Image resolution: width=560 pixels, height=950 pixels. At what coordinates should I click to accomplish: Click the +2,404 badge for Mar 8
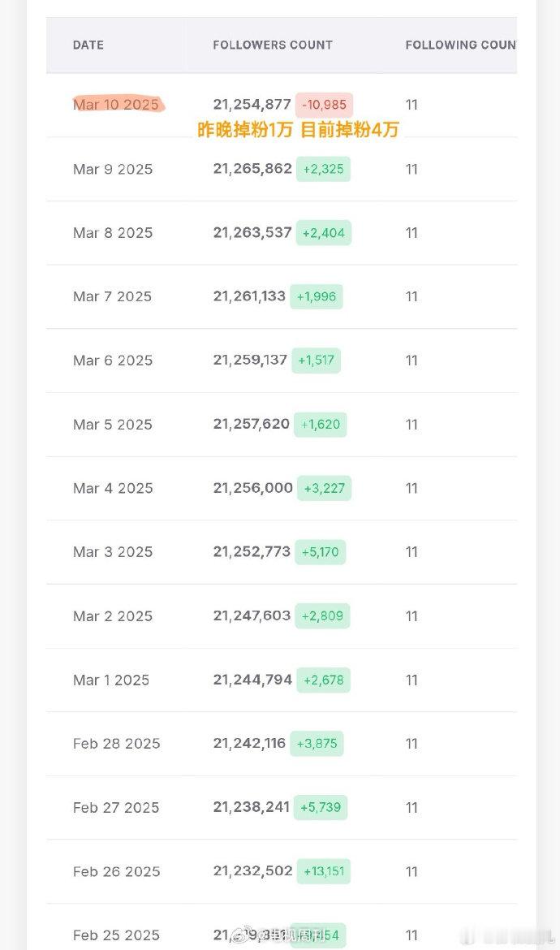(324, 233)
